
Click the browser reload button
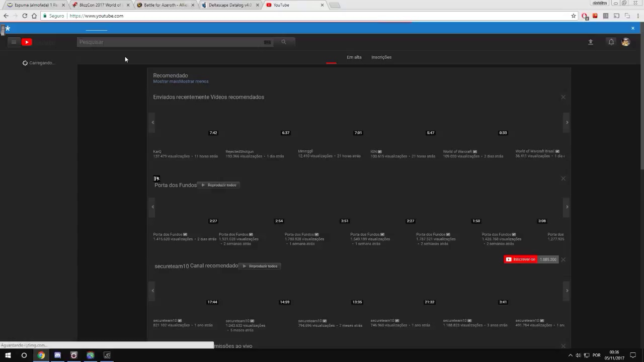pyautogui.click(x=25, y=16)
